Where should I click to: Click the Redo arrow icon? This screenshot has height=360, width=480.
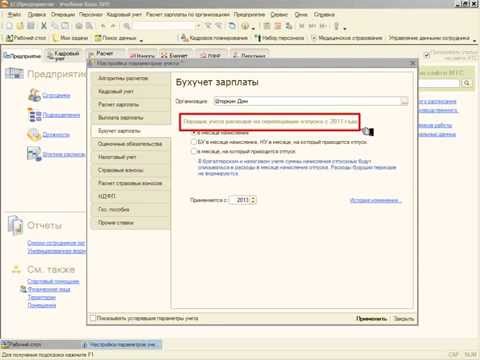[x=113, y=26]
